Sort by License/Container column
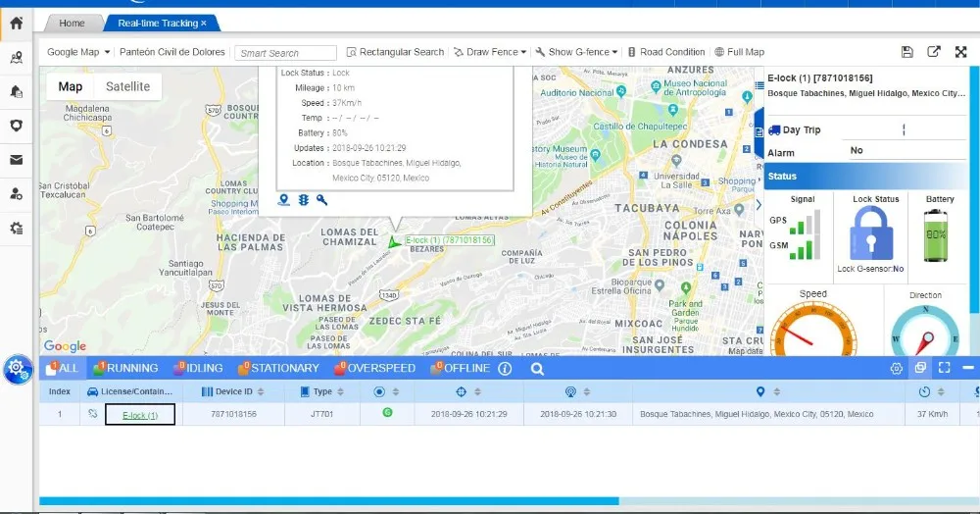Screen dimensions: 980x514 [x=129, y=391]
